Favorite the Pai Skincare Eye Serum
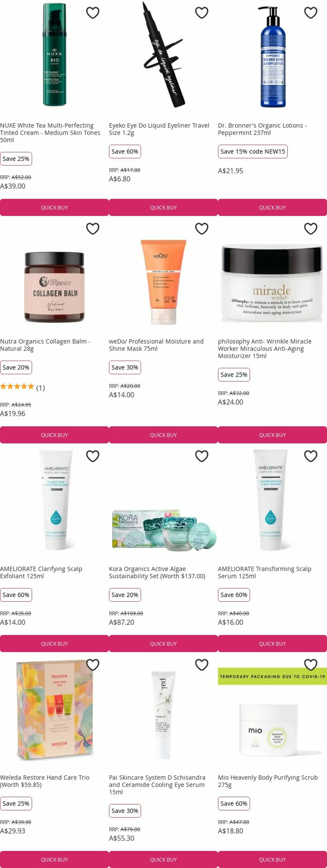This screenshot has height=868, width=327. tap(201, 665)
